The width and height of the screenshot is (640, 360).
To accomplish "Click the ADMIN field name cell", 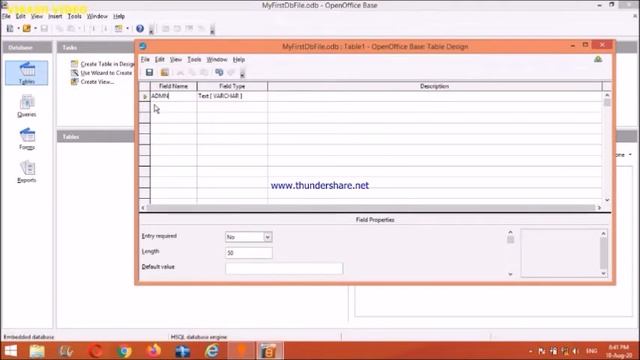I will [x=173, y=96].
